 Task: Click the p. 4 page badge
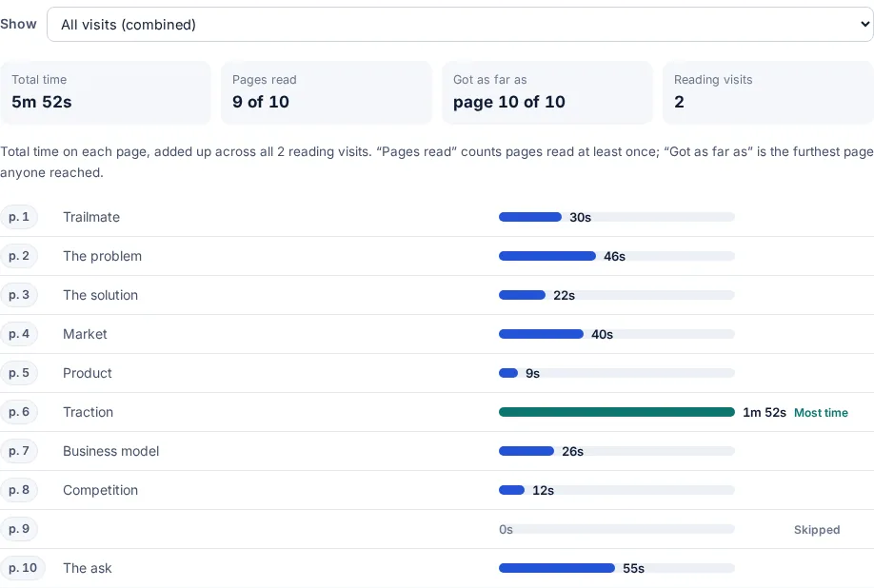[x=19, y=334]
